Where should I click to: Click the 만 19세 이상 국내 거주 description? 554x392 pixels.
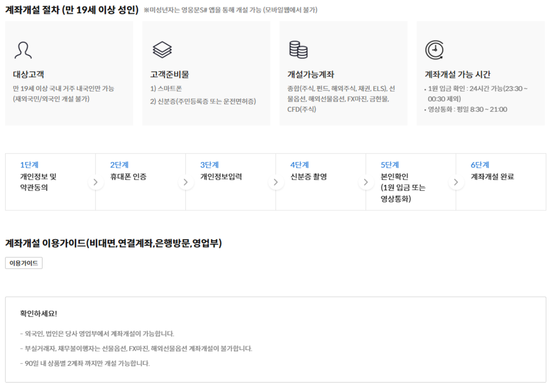(63, 93)
